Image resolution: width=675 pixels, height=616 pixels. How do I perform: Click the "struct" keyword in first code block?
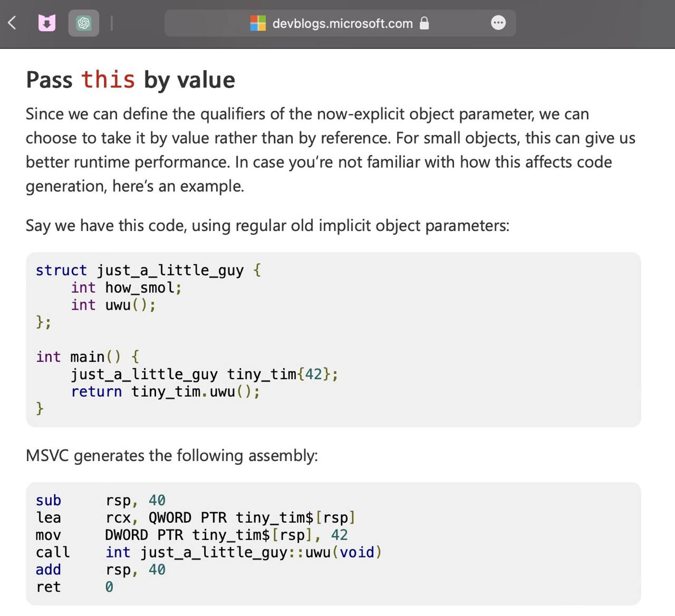61,270
